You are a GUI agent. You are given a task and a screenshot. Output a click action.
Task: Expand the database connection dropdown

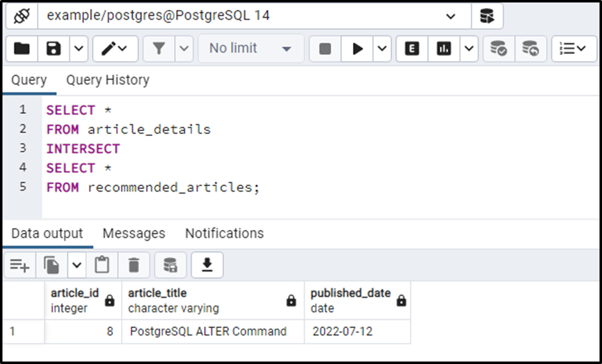click(450, 16)
